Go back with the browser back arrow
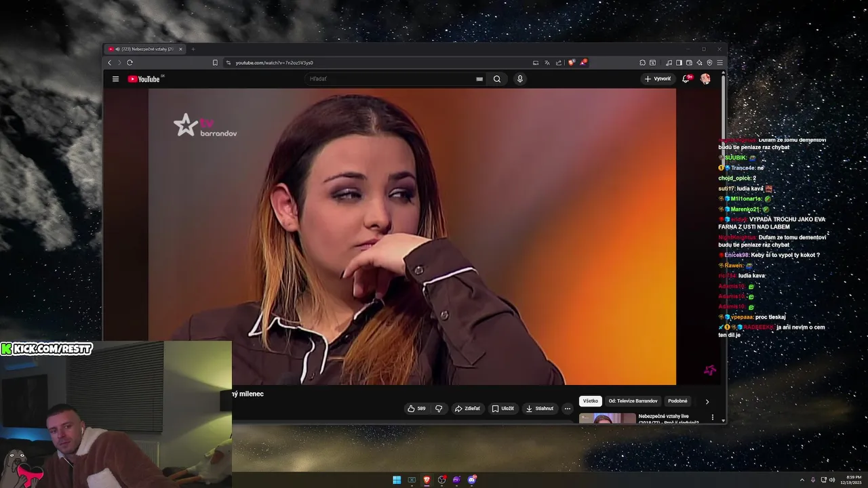Image resolution: width=868 pixels, height=488 pixels. (x=110, y=62)
